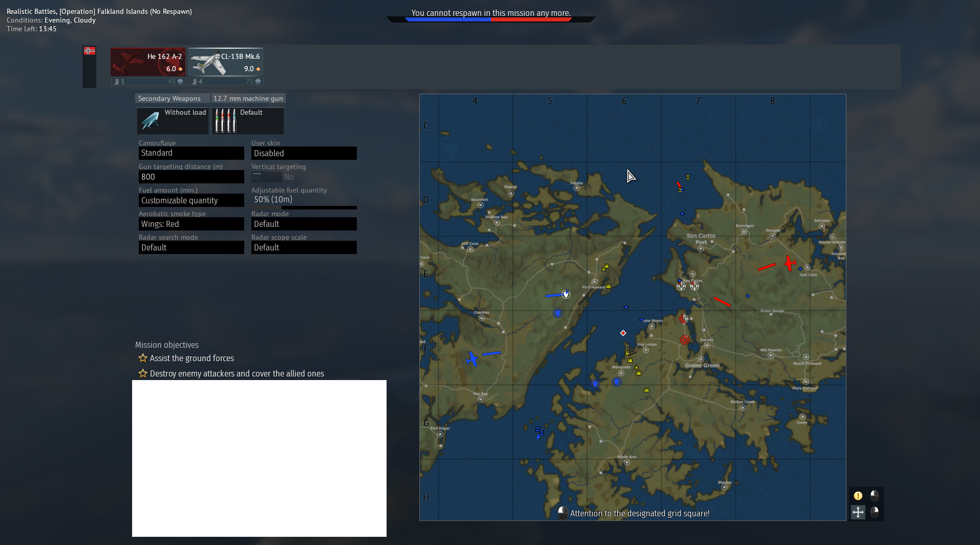Open the Radar scope scale Default dropdown
This screenshot has height=545, width=980.
(304, 247)
